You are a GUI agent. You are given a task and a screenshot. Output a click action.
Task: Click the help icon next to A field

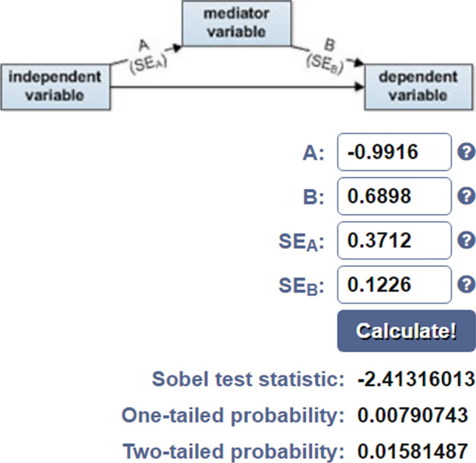coord(465,152)
